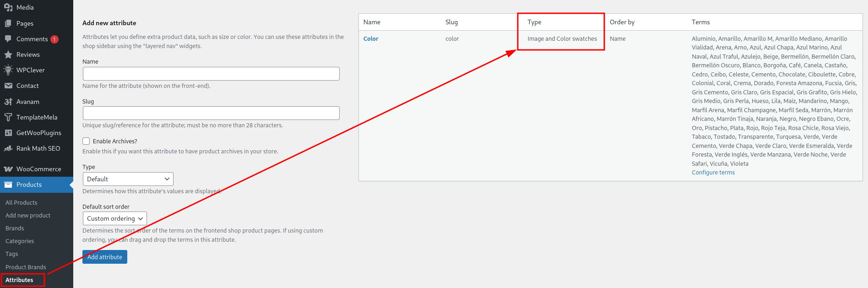The height and width of the screenshot is (288, 868).
Task: Click the Type column header
Action: (x=534, y=22)
